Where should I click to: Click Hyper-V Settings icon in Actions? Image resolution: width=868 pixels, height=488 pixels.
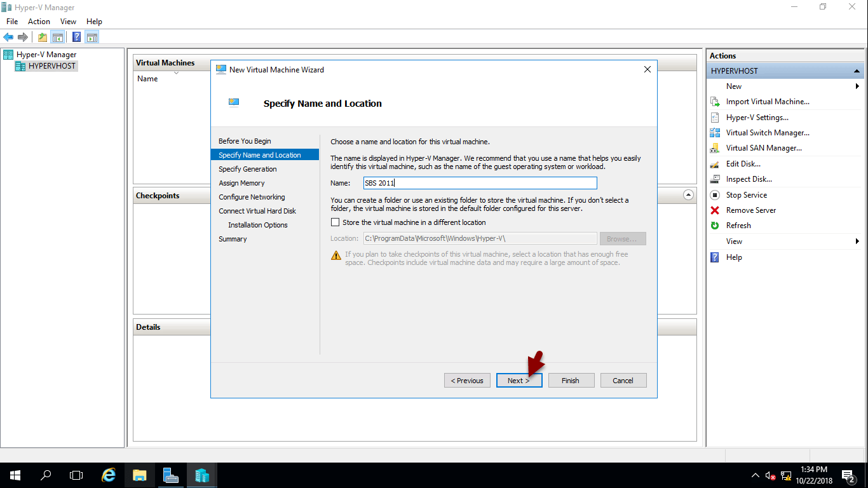tap(715, 118)
